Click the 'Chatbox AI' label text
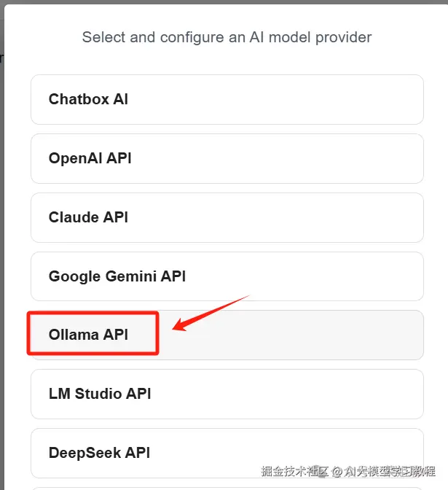This screenshot has width=448, height=490. (88, 99)
